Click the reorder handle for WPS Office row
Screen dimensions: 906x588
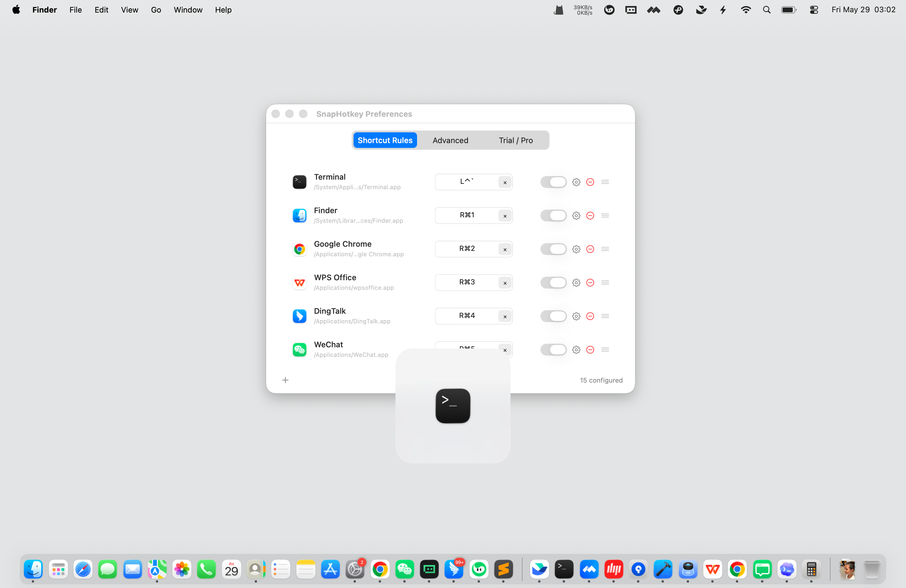coord(605,283)
